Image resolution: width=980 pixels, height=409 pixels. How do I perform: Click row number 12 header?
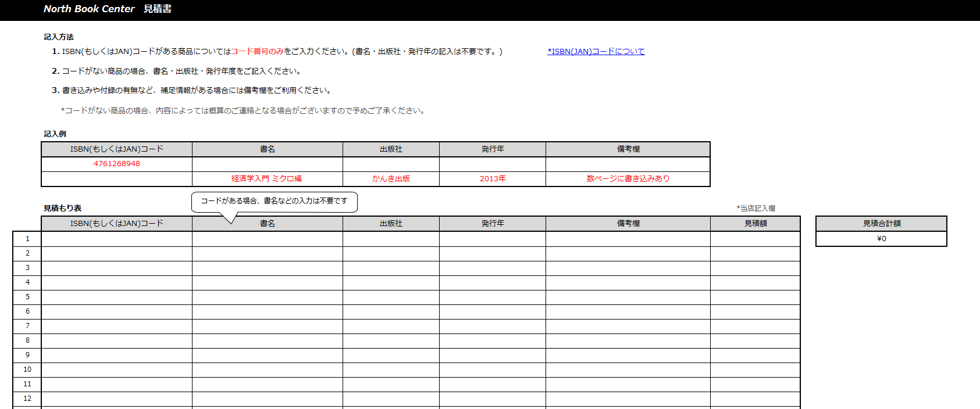tap(27, 399)
